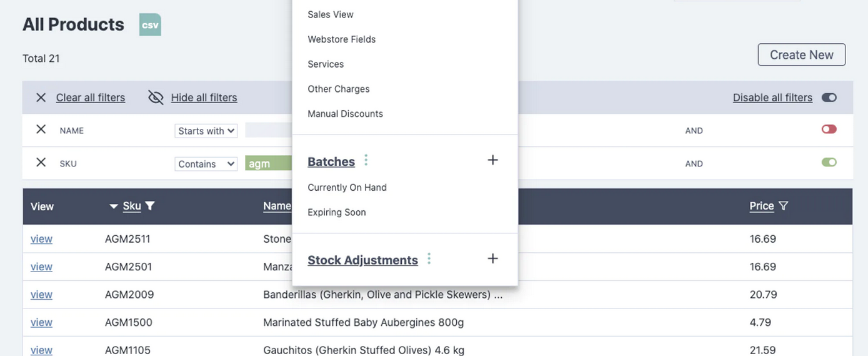The height and width of the screenshot is (356, 868).
Task: Click the plus icon next to Batches
Action: pos(492,160)
